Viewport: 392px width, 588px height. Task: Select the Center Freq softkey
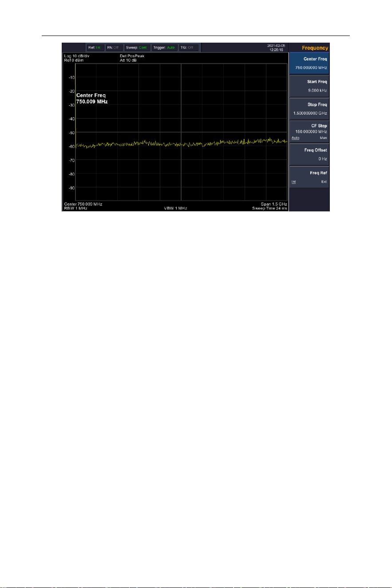(309, 64)
